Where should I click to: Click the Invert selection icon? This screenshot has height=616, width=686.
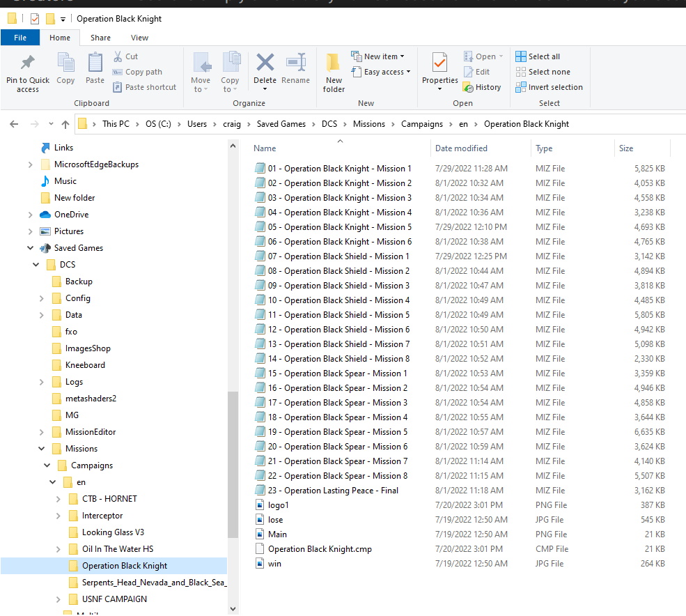(x=521, y=87)
